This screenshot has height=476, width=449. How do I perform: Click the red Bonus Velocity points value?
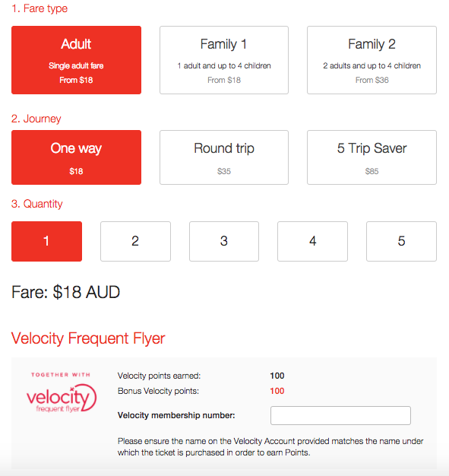click(277, 391)
